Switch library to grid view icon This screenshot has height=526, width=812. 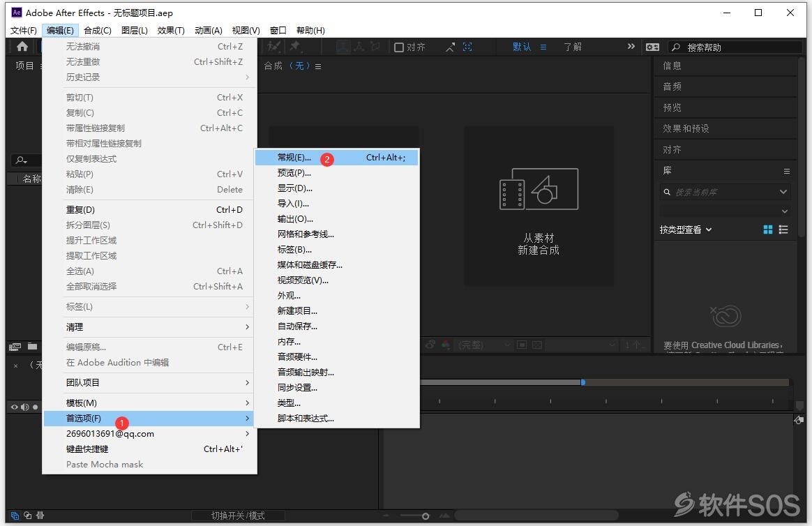768,230
